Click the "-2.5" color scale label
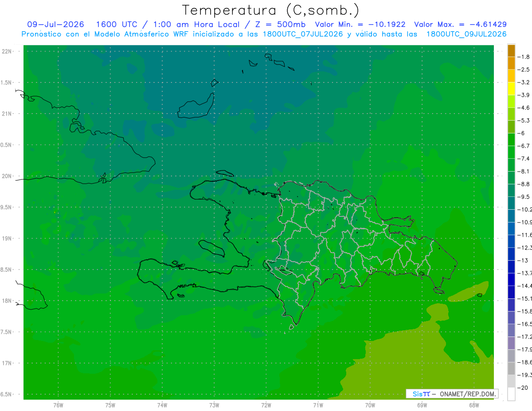The height and width of the screenshot is (411, 532). pos(524,70)
